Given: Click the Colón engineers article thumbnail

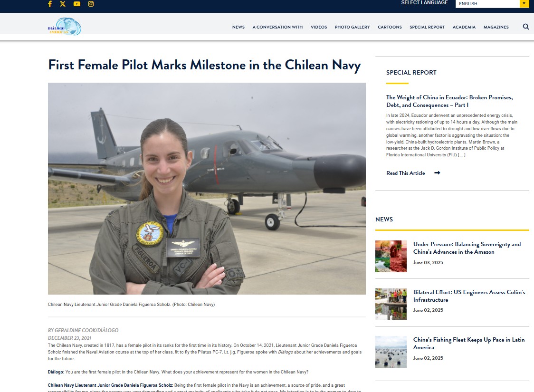Looking at the screenshot, I should click(391, 304).
